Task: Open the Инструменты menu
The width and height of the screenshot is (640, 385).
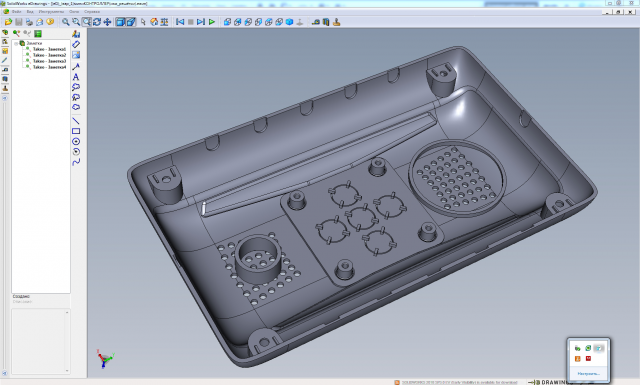Action: [x=51, y=11]
